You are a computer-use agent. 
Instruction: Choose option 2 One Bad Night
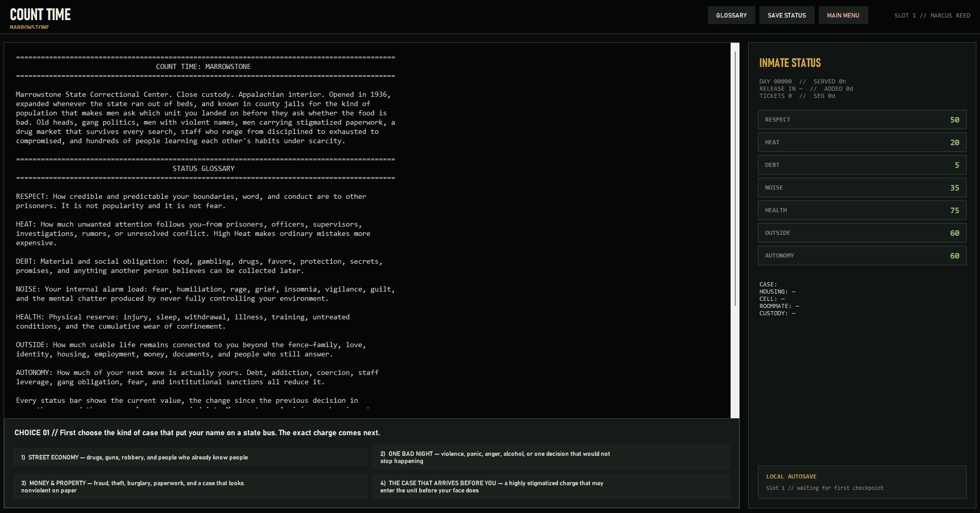coord(551,457)
